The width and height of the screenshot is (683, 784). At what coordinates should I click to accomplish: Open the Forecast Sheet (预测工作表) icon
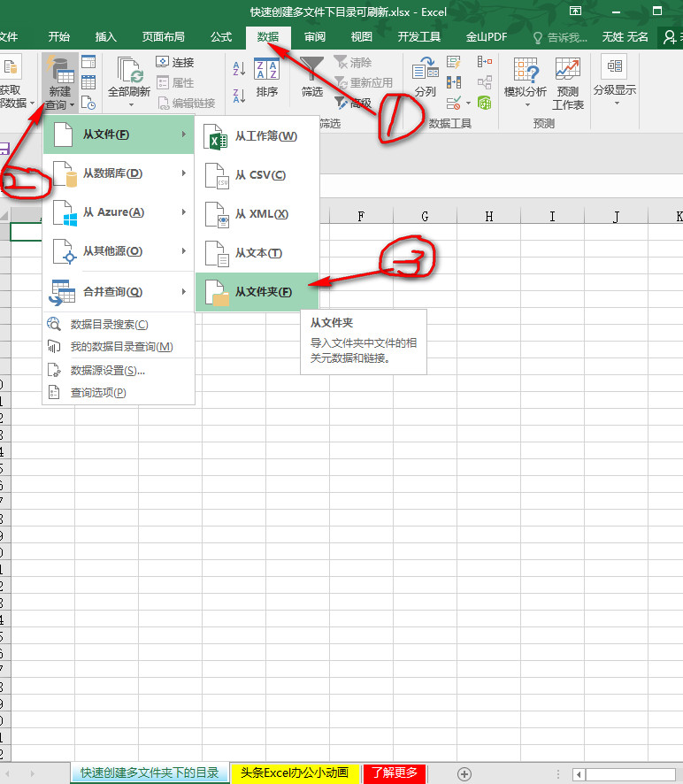[568, 83]
